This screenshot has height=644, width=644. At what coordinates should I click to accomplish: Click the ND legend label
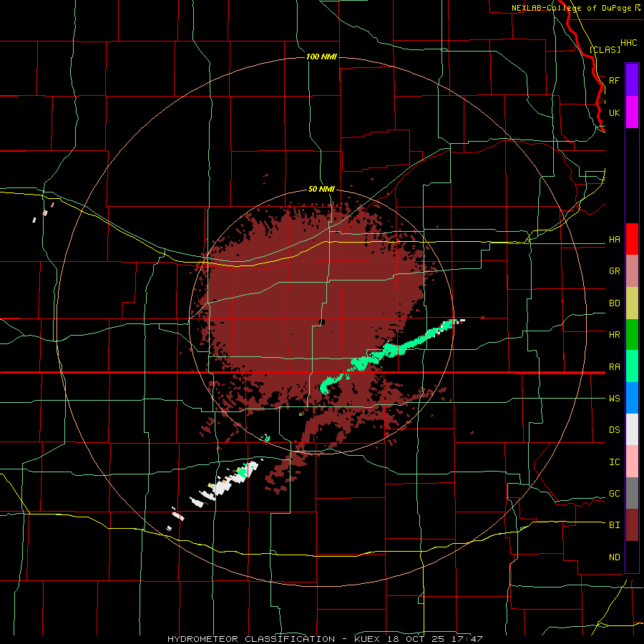point(614,557)
